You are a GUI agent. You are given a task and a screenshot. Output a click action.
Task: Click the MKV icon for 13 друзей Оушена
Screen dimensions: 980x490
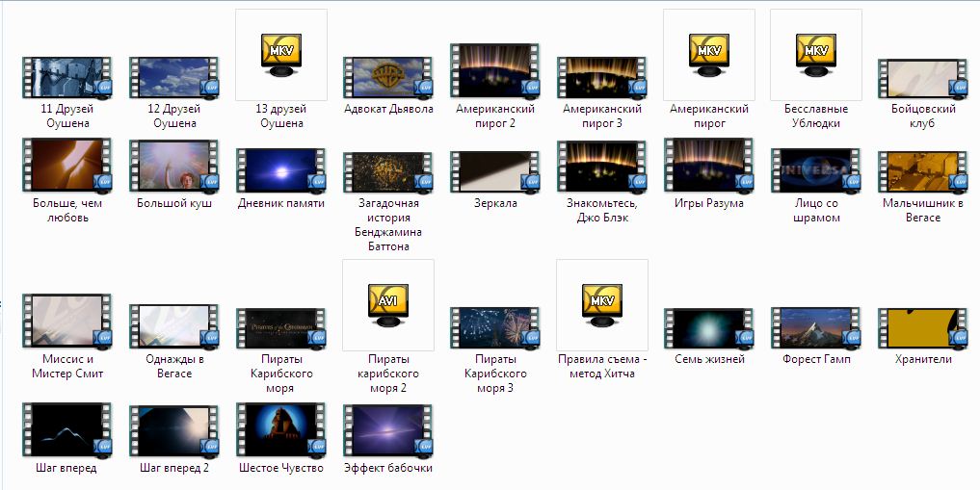pos(281,55)
